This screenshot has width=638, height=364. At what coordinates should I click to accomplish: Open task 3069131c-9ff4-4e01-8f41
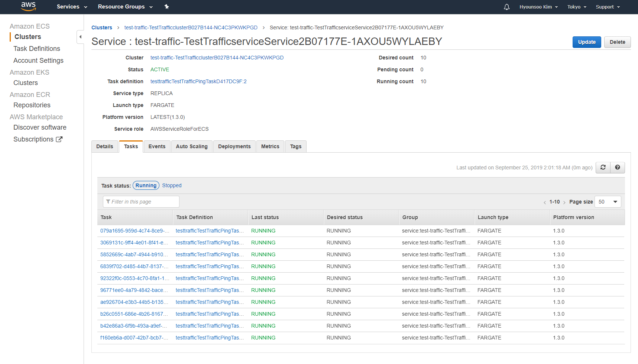point(134,243)
